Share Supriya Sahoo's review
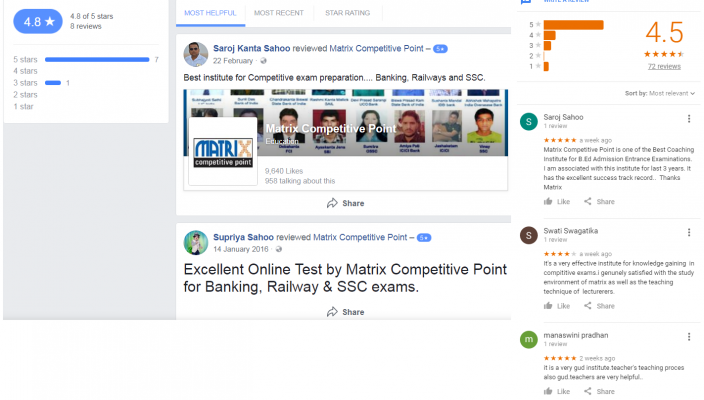The width and height of the screenshot is (704, 400). 345,312
